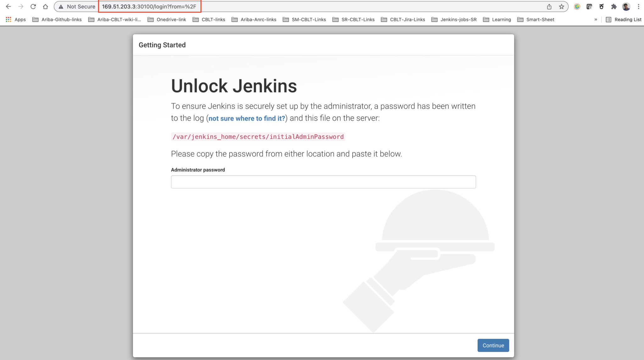This screenshot has height=360, width=644.
Task: Click the forward navigation arrow
Action: [21, 6]
